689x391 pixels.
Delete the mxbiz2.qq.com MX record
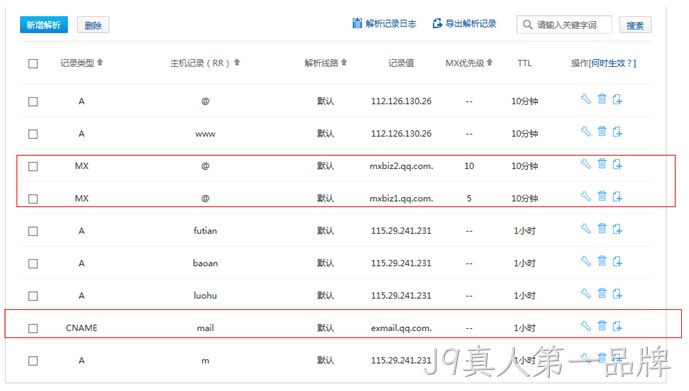coord(602,164)
